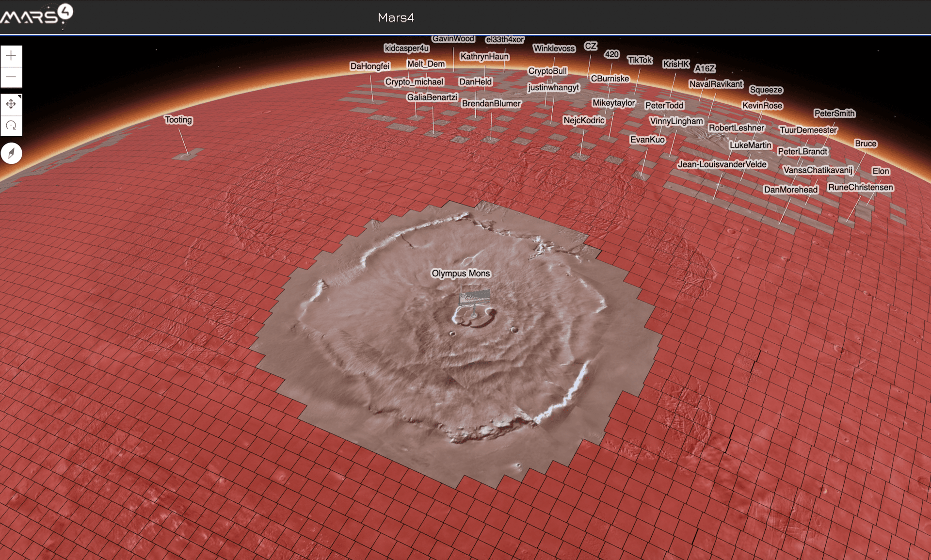This screenshot has width=931, height=560.
Task: Open the Olympus Mons plot marker
Action: pos(461,273)
